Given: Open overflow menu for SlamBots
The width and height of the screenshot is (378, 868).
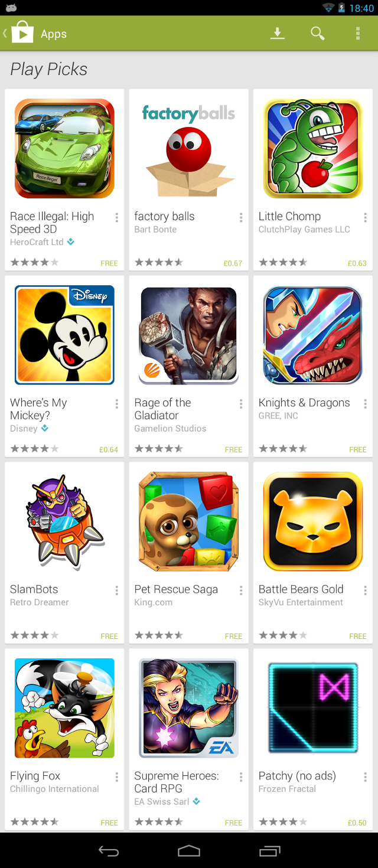Looking at the screenshot, I should point(116,591).
